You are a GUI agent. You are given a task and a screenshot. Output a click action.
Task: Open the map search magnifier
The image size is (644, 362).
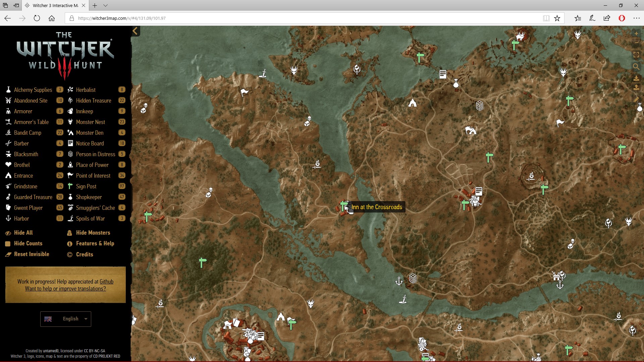[636, 66]
